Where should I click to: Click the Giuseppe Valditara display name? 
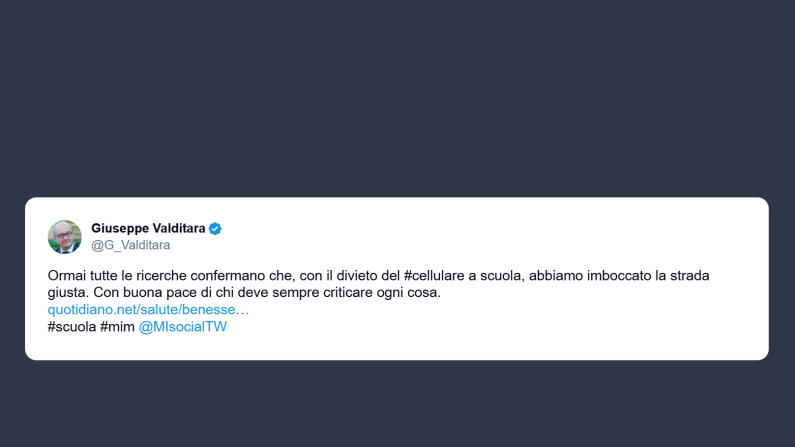point(148,229)
